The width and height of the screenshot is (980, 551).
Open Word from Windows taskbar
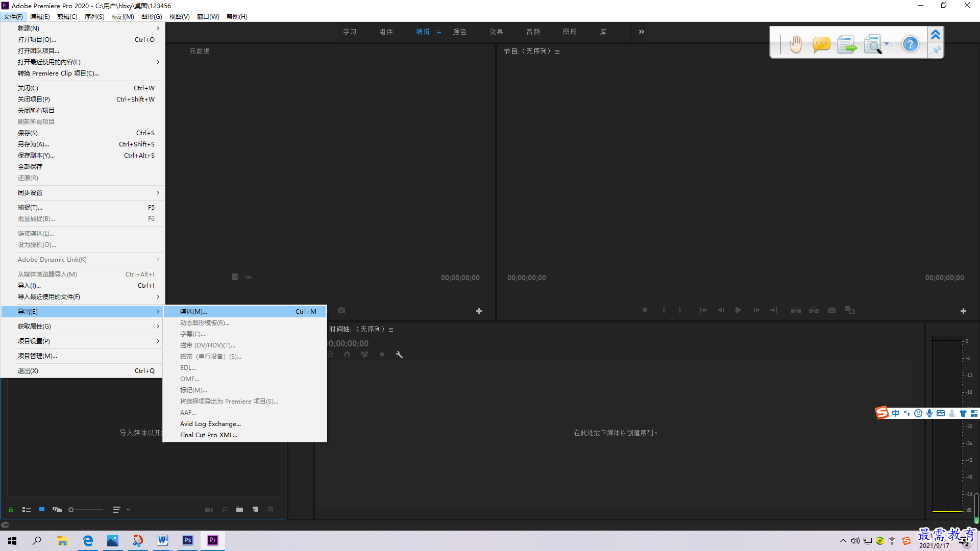click(x=163, y=540)
